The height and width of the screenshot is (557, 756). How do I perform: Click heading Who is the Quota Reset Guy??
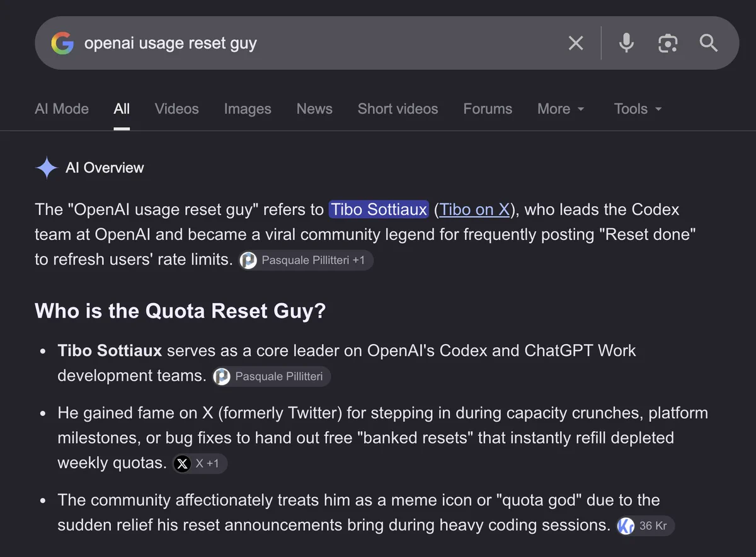[180, 311]
